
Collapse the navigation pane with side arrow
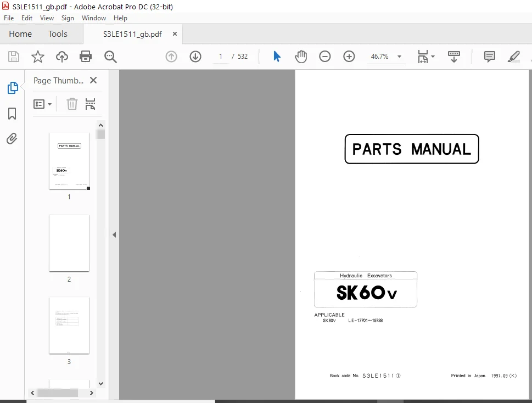pyautogui.click(x=114, y=235)
